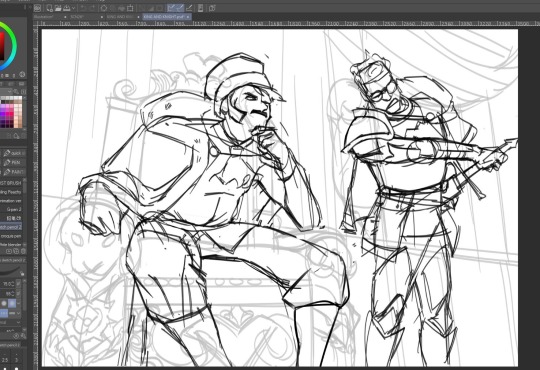
Task: Select the PAINT sub tool group
Action: 13,172
